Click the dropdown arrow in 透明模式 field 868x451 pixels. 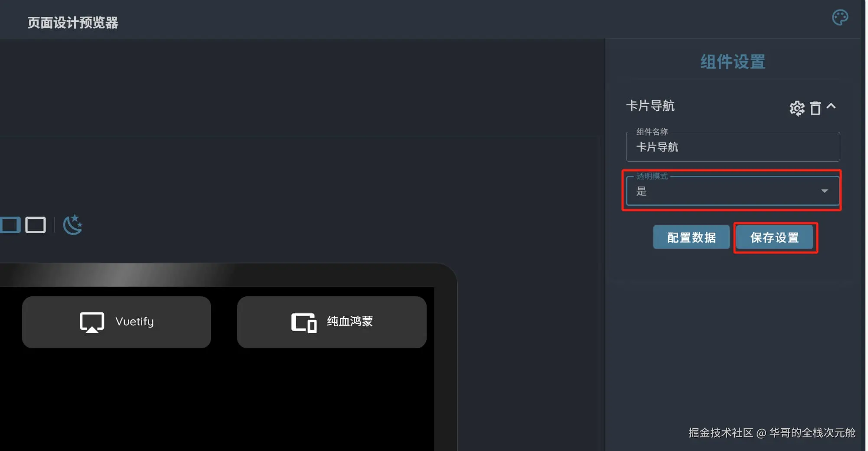pos(824,191)
